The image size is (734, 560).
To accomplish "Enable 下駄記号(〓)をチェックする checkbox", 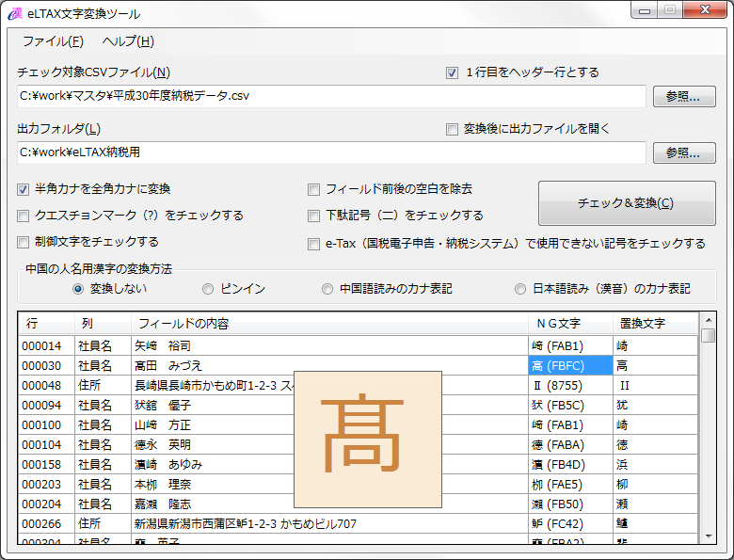I will pyautogui.click(x=313, y=216).
